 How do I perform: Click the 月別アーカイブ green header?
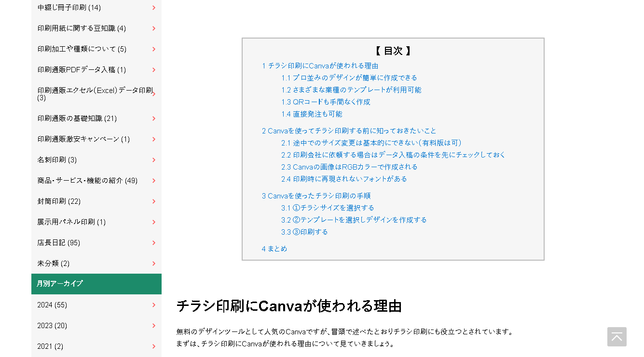[x=96, y=284]
